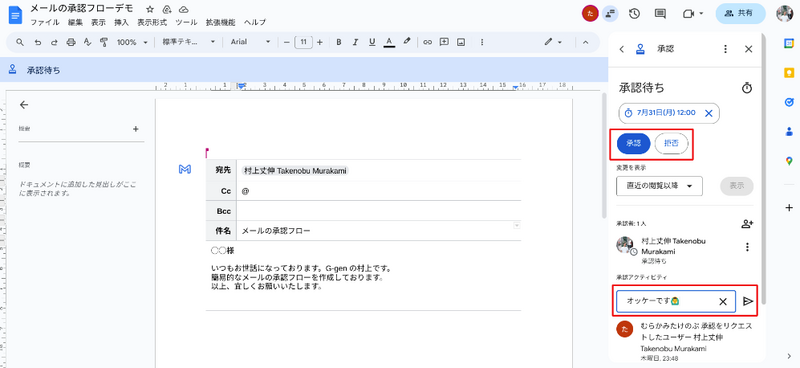This screenshot has height=368, width=800.
Task: Remove the 7月31日 12:00 due date
Action: (x=708, y=113)
